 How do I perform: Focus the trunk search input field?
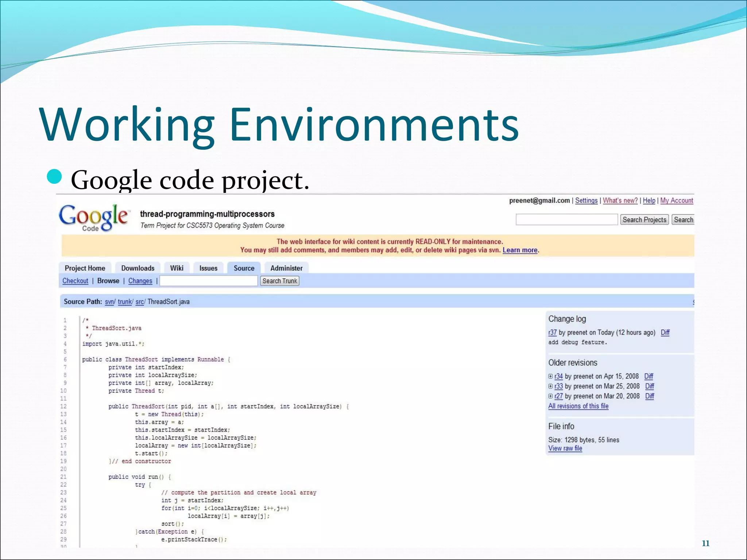(x=209, y=281)
